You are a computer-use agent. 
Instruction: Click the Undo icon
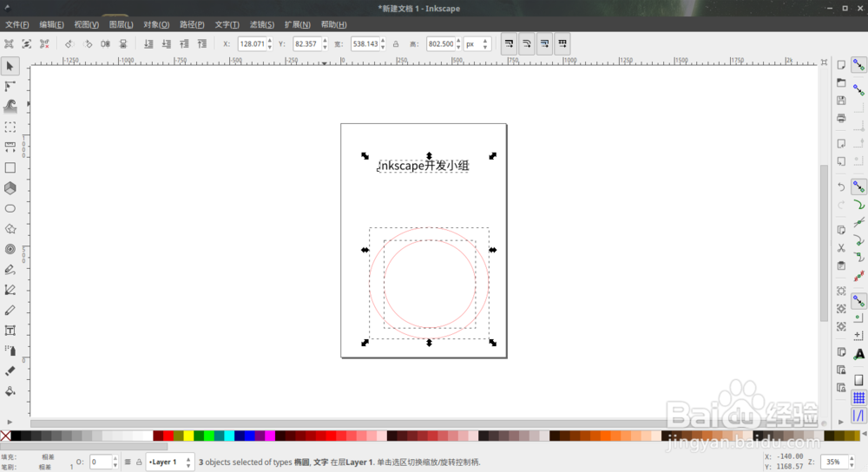coord(841,187)
